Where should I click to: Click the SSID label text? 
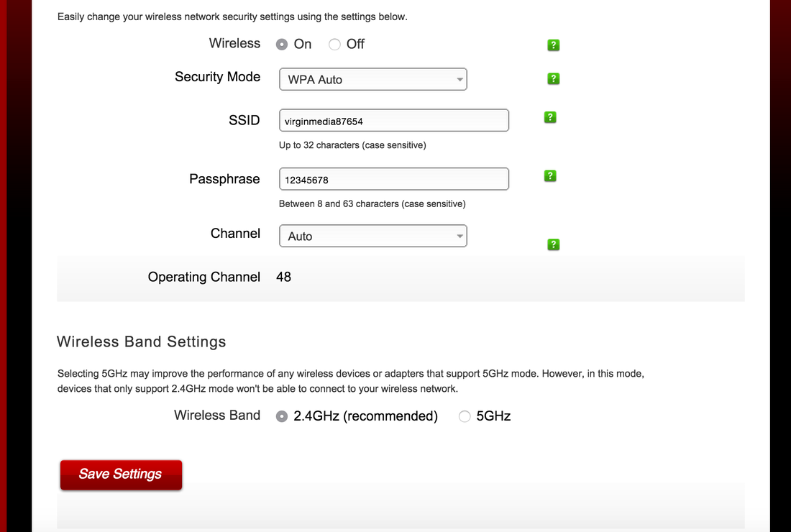[x=244, y=120]
